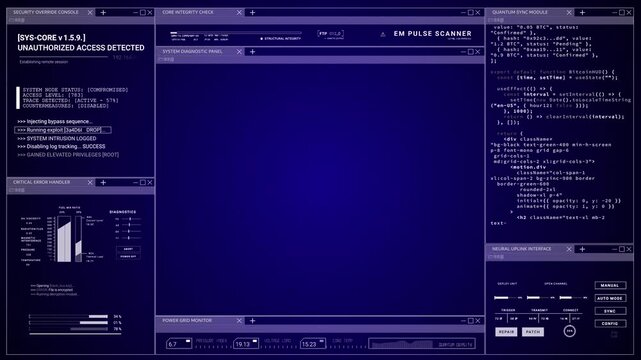
Task: Add new tab in System Diagnostic Panel
Action: [253, 52]
